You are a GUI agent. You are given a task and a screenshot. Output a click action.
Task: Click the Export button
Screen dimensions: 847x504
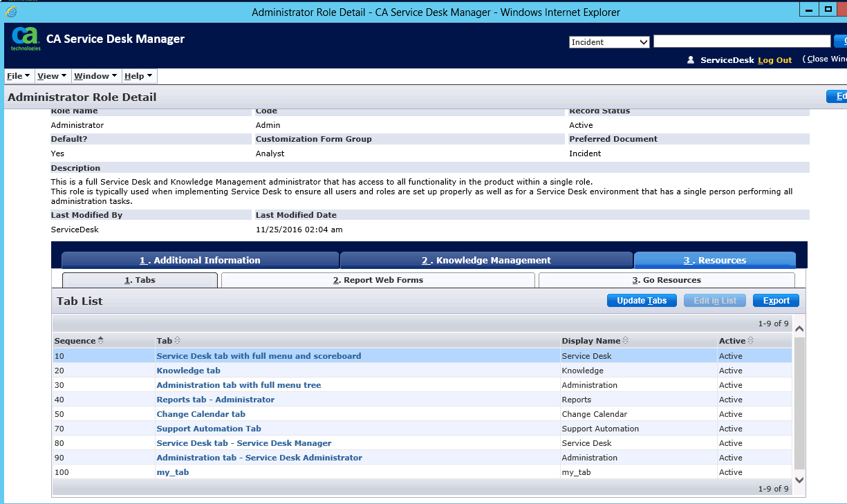(x=776, y=301)
